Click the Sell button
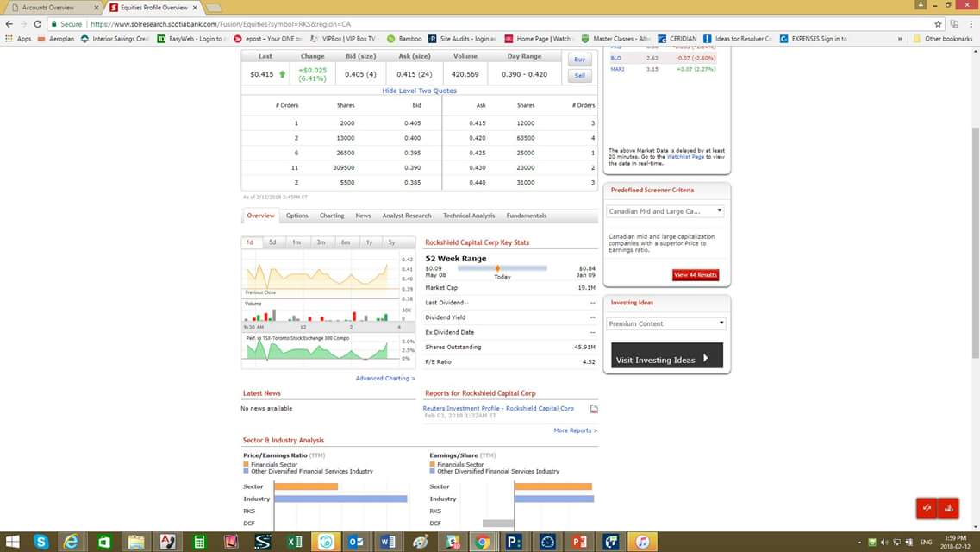Image resolution: width=980 pixels, height=552 pixels. pyautogui.click(x=579, y=76)
